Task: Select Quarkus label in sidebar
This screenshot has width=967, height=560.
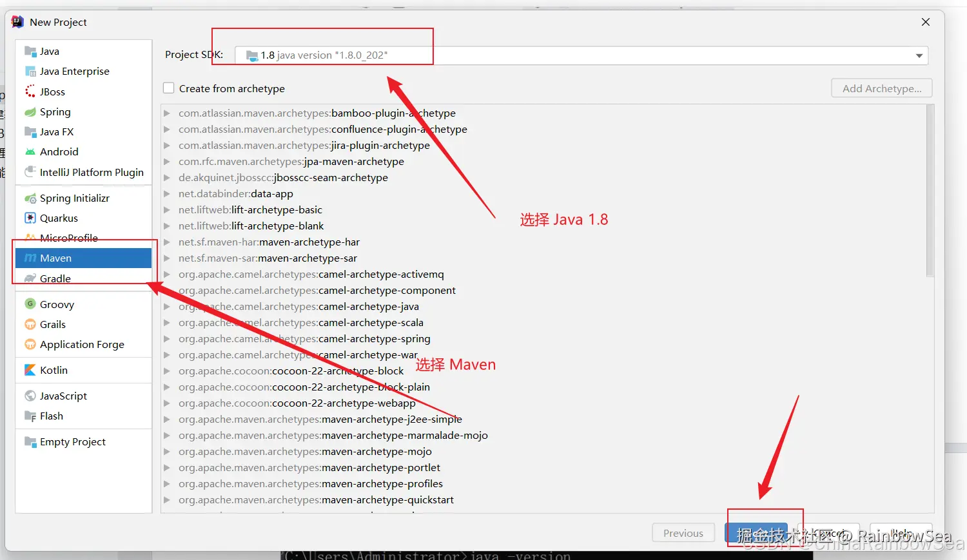Action: coord(59,218)
